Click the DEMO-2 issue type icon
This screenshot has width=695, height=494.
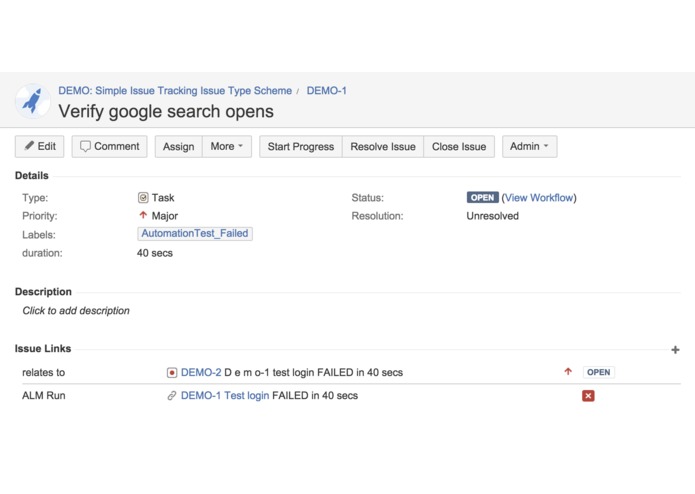(172, 373)
